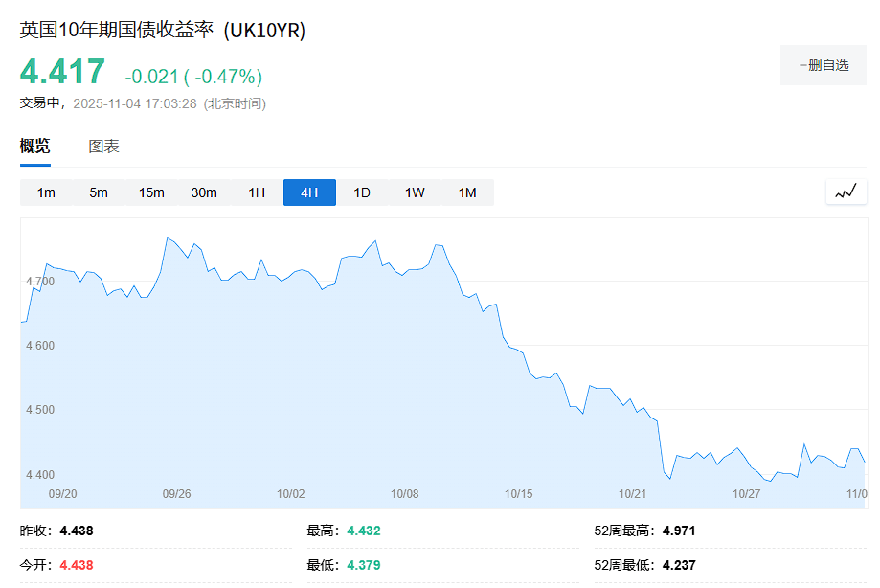This screenshot has width=880, height=588.
Task: Click the 10/08 date on the chart axis
Action: (x=405, y=494)
